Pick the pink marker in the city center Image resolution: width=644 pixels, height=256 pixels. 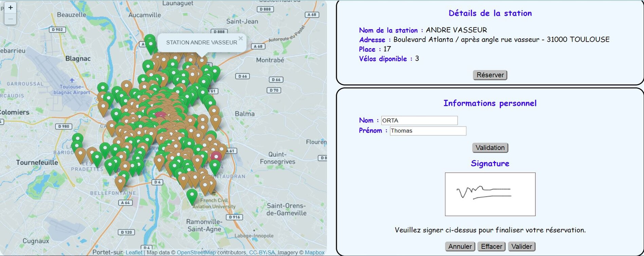[x=161, y=116]
